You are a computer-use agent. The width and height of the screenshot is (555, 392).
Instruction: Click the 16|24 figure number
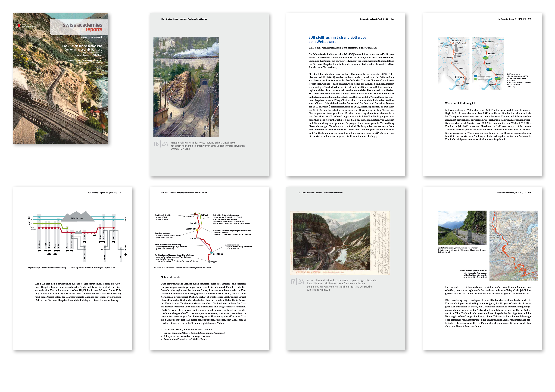[x=161, y=144]
